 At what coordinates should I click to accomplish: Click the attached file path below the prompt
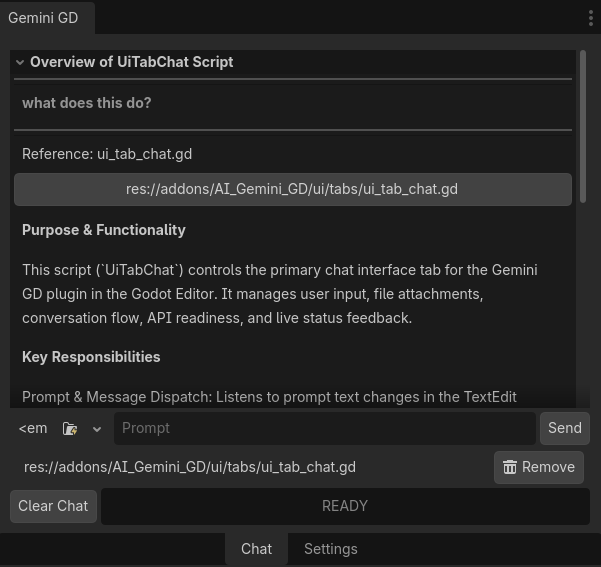click(x=190, y=467)
